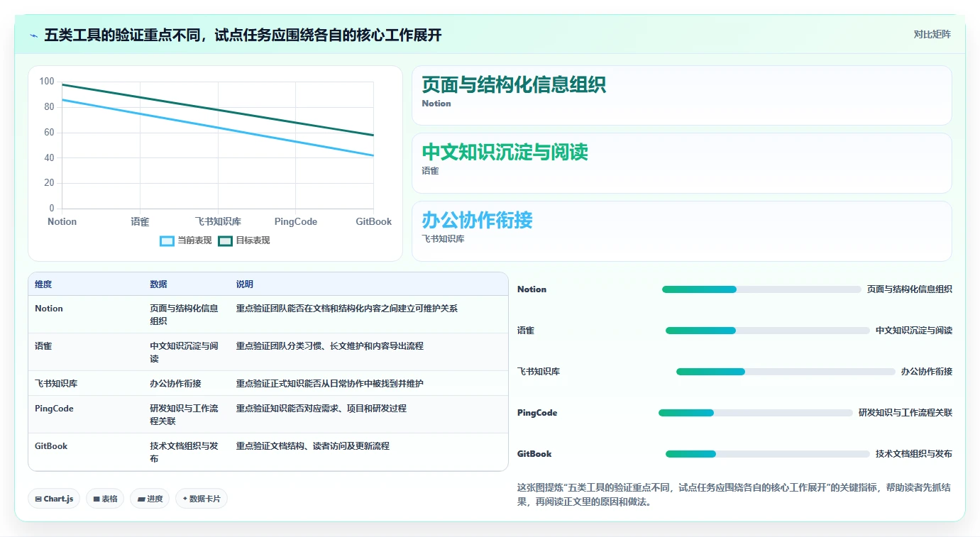Click the GitBook progress bar

[768, 454]
